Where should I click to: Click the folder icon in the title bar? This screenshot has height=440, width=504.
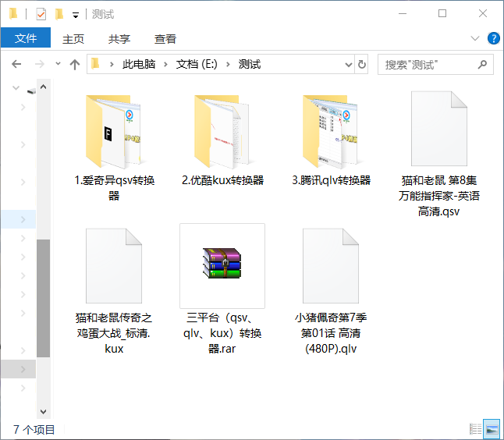[x=13, y=14]
